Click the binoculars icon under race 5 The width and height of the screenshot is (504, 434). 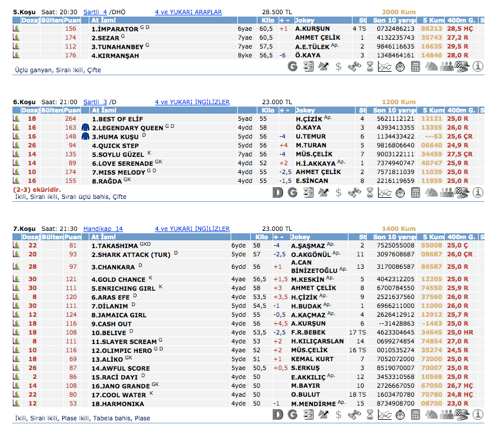354,67
